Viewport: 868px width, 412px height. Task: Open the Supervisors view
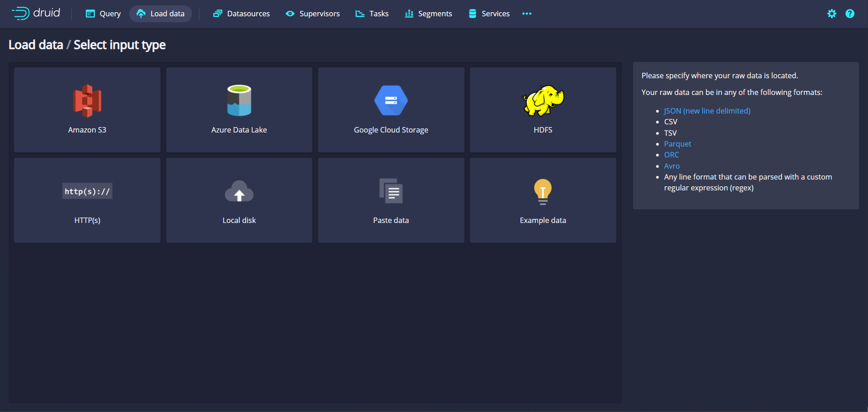[x=313, y=14]
